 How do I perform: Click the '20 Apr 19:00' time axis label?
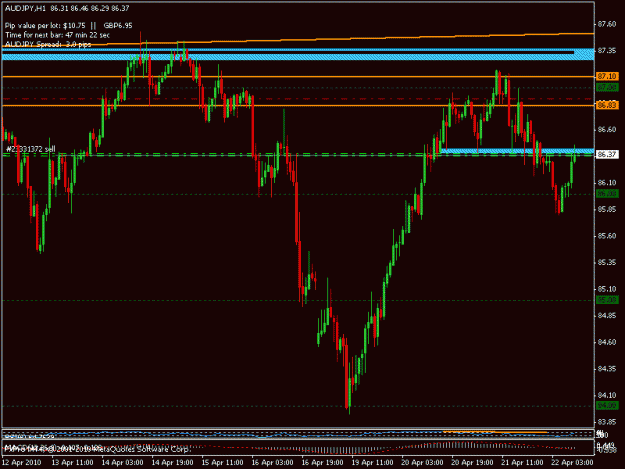coord(472,462)
